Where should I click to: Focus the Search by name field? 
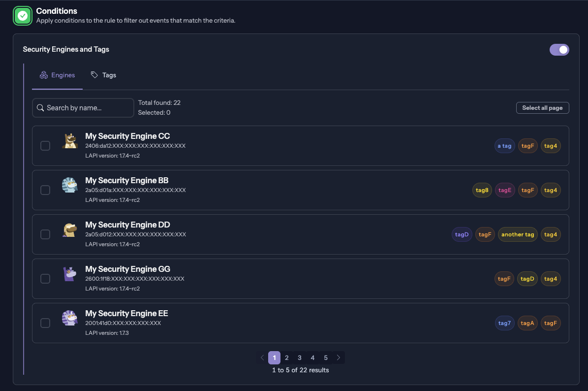(83, 108)
